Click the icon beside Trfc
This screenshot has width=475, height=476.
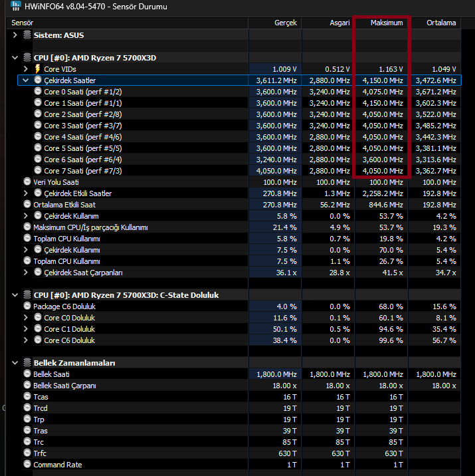27,453
